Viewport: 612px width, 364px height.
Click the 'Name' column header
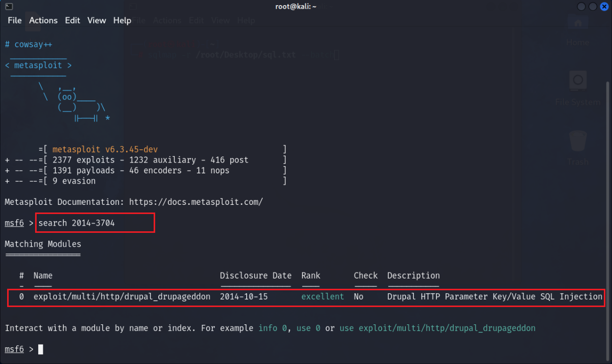click(x=43, y=276)
